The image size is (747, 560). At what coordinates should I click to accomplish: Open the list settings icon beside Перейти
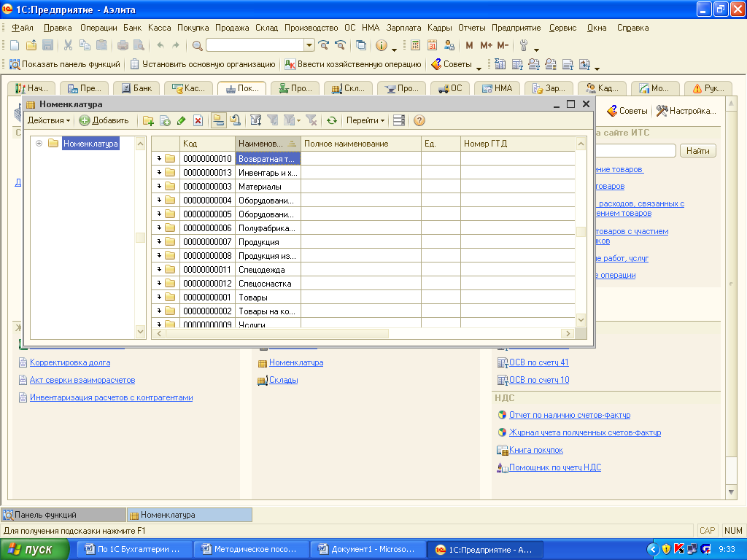399,120
